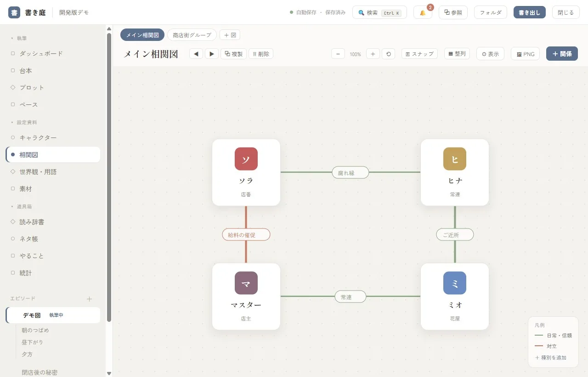Open the フォルダ button
This screenshot has height=377, width=588.
[x=491, y=12]
